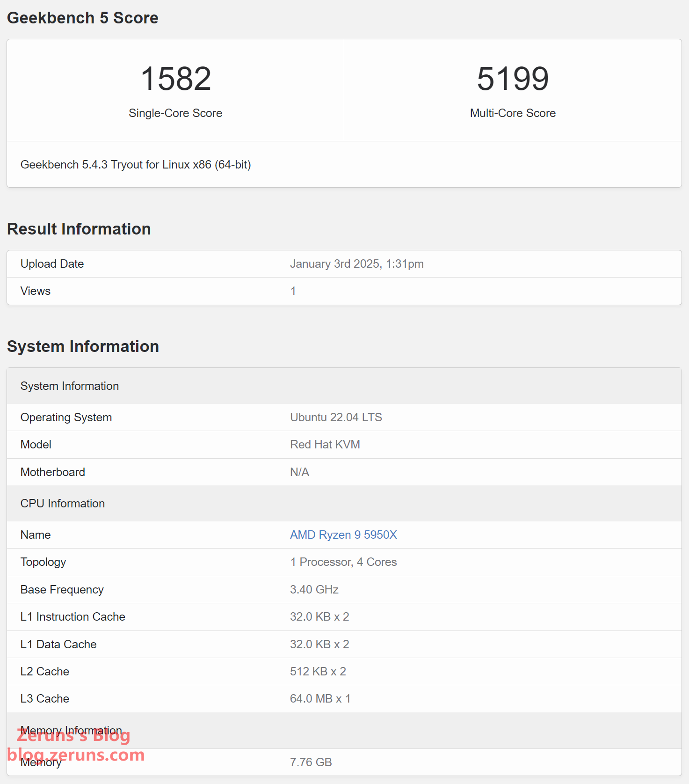Select the Geekbench 5 Score heading
This screenshot has height=784, width=689.
pos(82,18)
